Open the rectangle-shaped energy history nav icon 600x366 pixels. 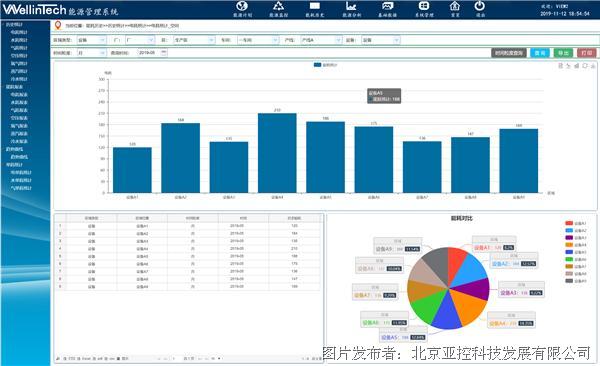click(315, 6)
